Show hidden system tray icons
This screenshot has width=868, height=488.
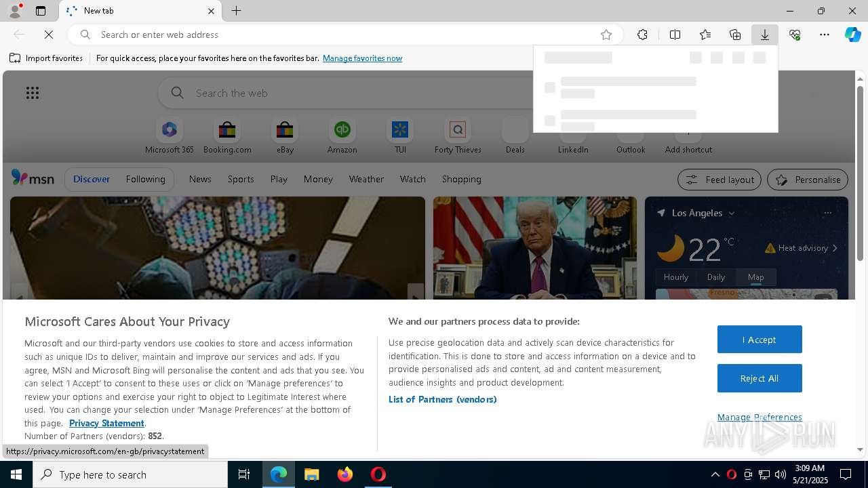[x=715, y=474]
